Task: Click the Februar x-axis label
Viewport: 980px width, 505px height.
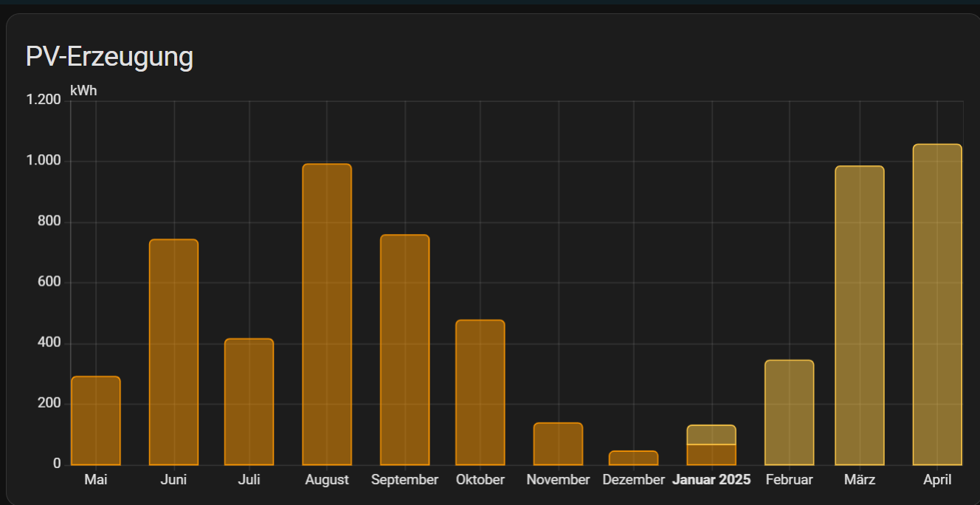Action: pyautogui.click(x=789, y=480)
